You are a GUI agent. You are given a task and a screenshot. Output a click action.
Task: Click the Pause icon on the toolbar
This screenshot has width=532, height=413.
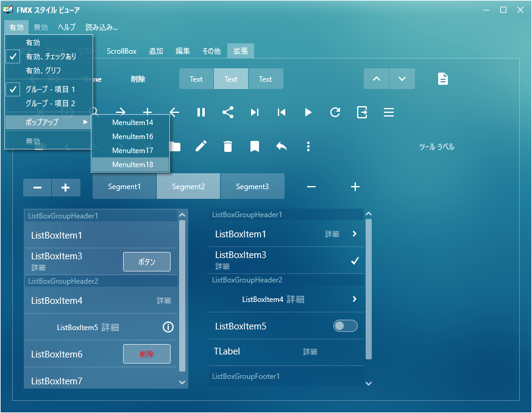click(200, 112)
